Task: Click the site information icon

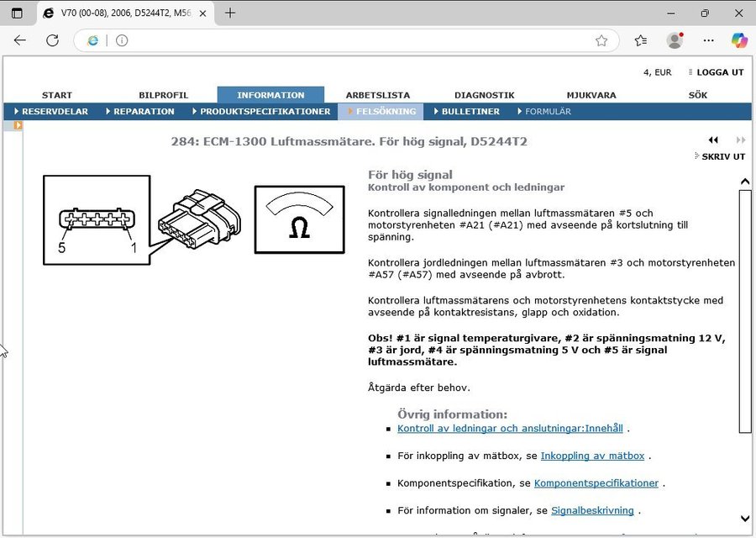Action: 122,40
